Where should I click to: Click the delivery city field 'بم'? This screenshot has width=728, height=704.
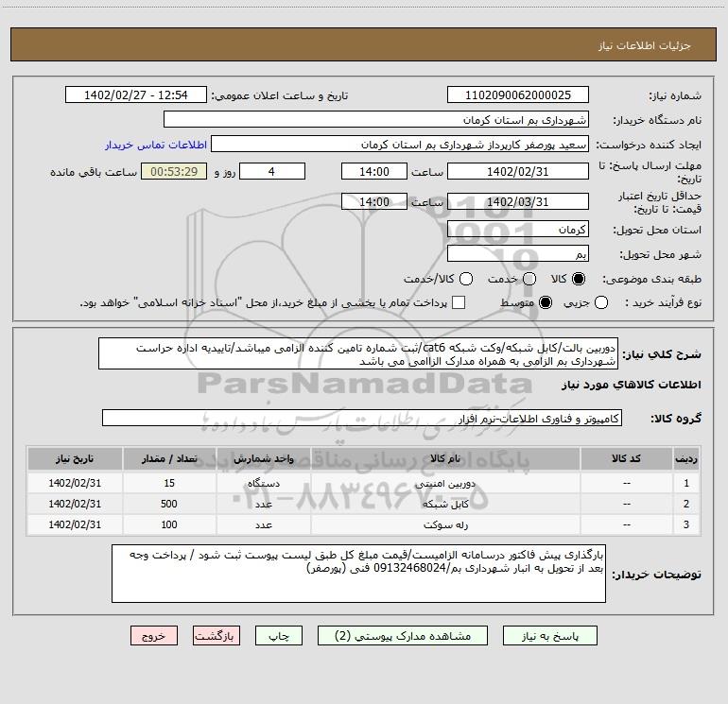(518, 254)
